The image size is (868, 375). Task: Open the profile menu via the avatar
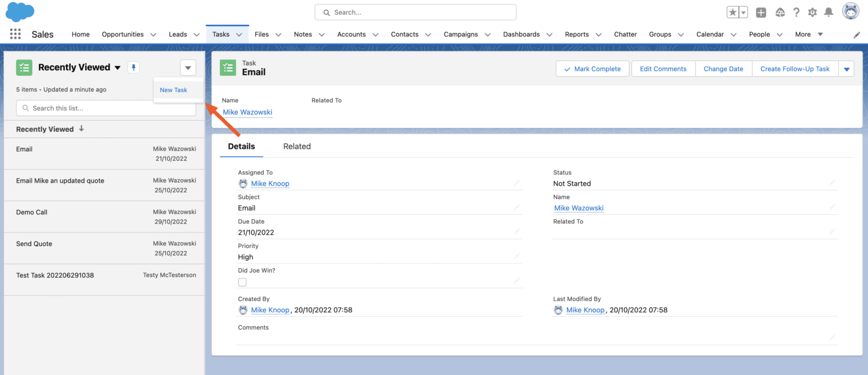(x=850, y=11)
